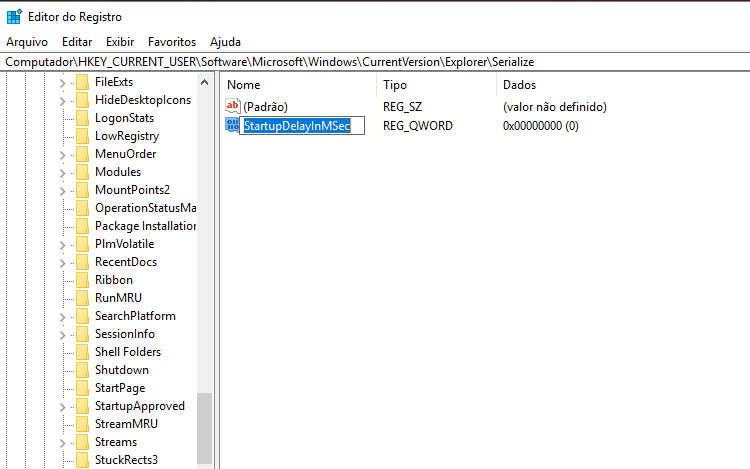Click the SearchPlatform folder icon

tap(82, 316)
